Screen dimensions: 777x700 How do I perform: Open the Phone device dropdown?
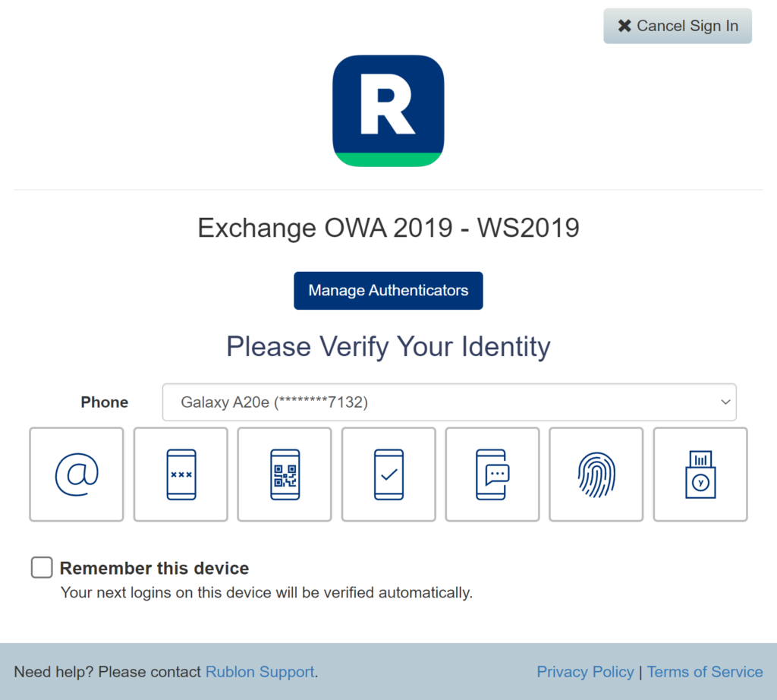449,402
